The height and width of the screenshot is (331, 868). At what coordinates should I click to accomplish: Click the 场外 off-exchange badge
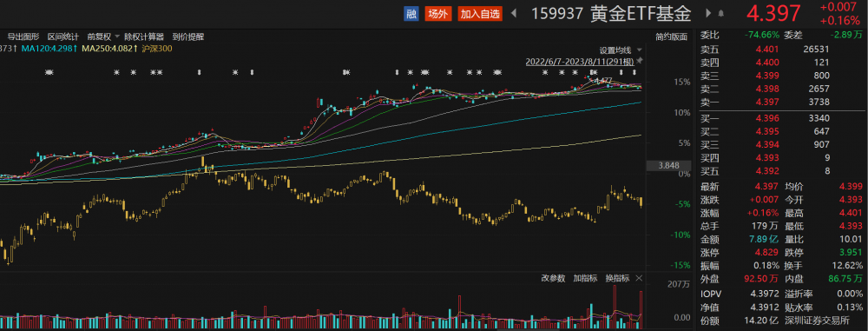437,14
